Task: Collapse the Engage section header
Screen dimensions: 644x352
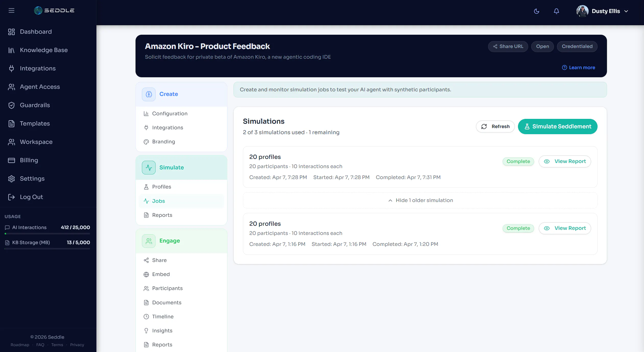Action: click(181, 241)
